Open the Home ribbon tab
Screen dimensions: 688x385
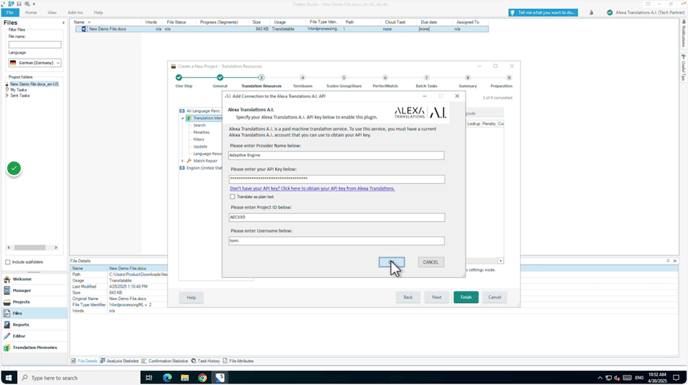31,12
